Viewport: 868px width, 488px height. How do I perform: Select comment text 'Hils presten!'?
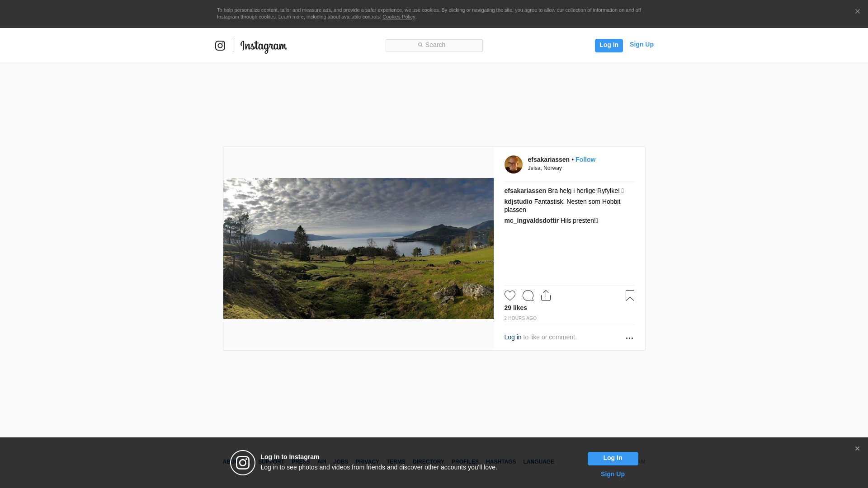[578, 221]
